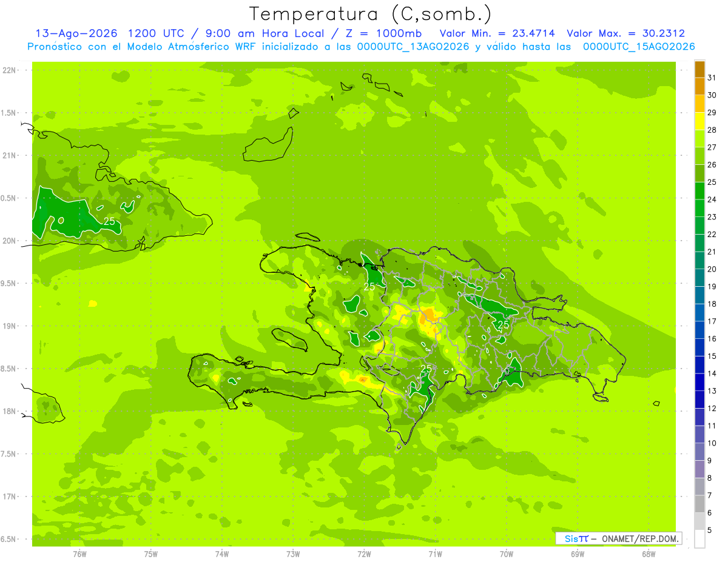Click the '21N' latitude axis label

(x=9, y=155)
